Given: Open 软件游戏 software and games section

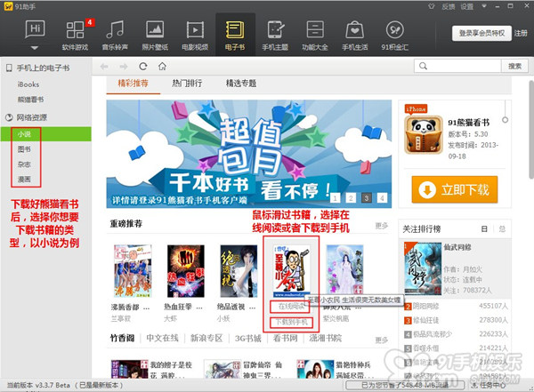Looking at the screenshot, I should pos(76,35).
